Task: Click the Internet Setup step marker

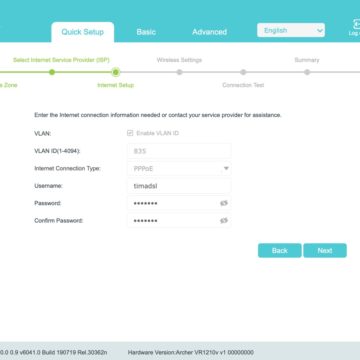Action: coord(116,72)
